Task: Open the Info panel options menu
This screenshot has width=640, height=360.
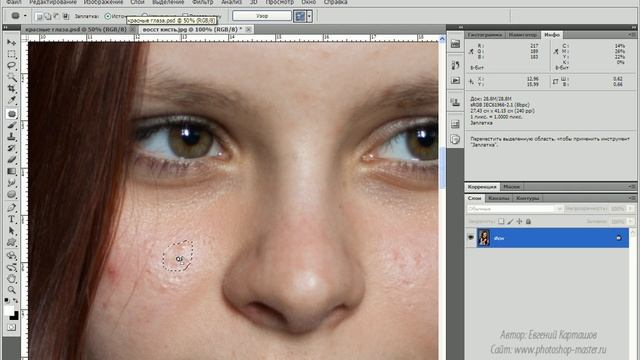Action: 632,35
